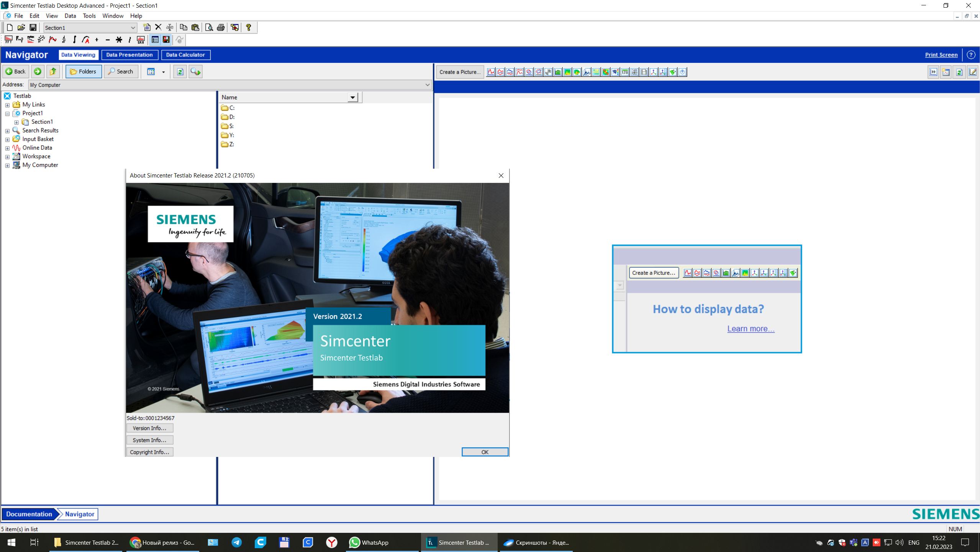Viewport: 980px width, 552px height.
Task: Click the Windows Start button
Action: 11,542
